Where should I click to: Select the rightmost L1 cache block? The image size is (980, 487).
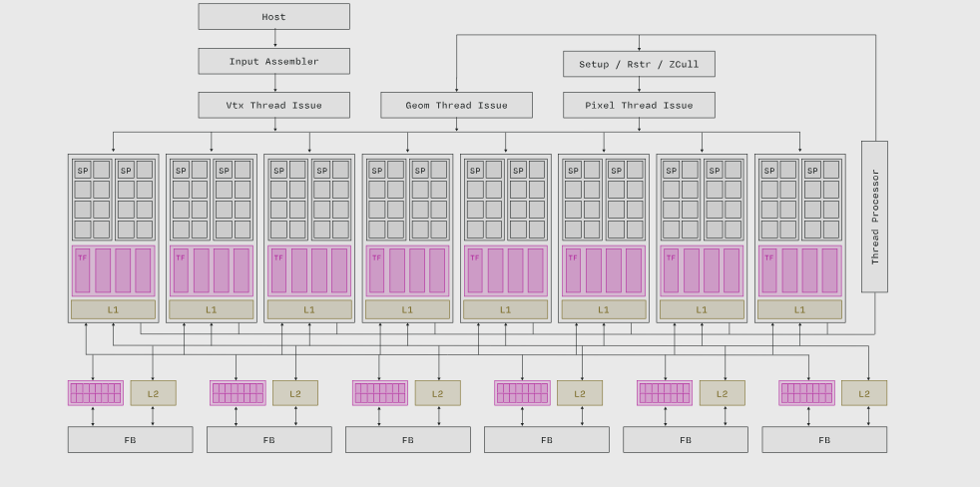tap(799, 309)
